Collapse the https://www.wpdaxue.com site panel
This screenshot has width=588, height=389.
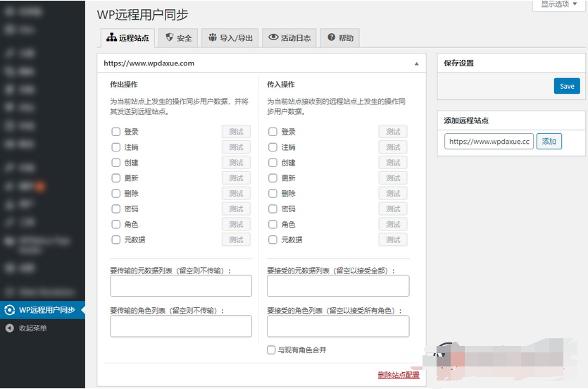(x=416, y=63)
